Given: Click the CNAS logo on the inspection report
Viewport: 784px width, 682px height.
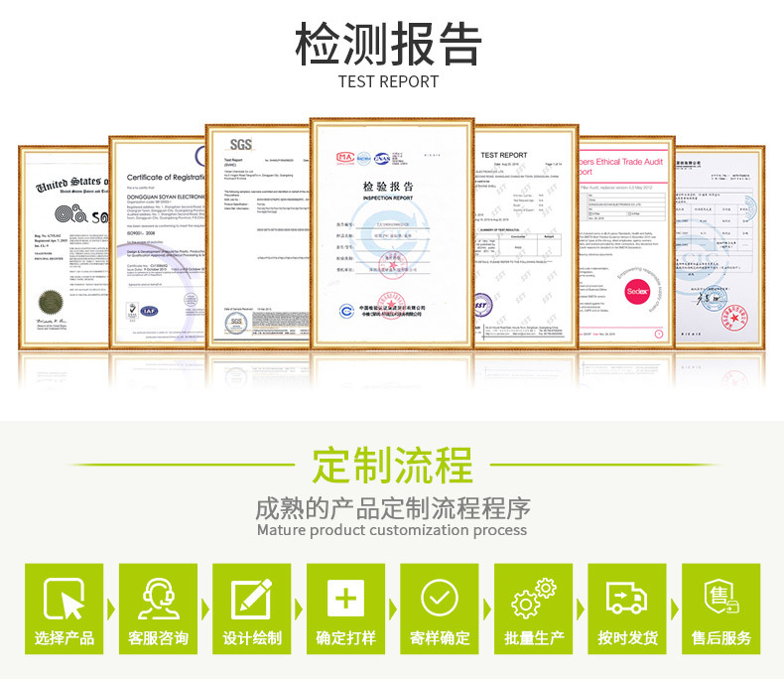Looking at the screenshot, I should 382,158.
